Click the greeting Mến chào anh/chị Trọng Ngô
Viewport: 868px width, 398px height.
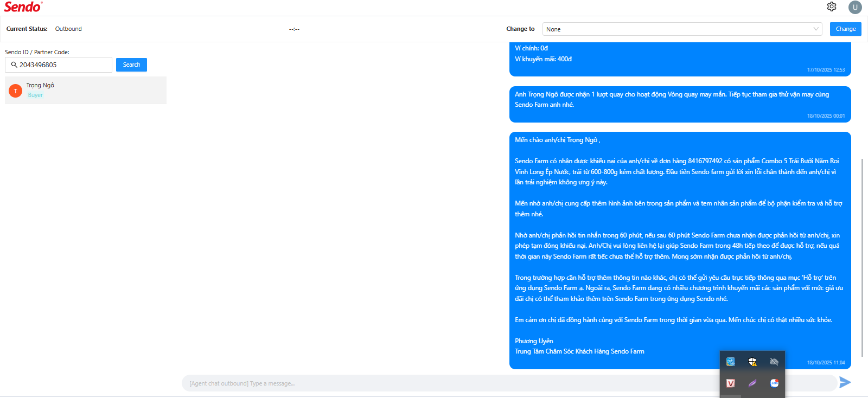click(557, 140)
